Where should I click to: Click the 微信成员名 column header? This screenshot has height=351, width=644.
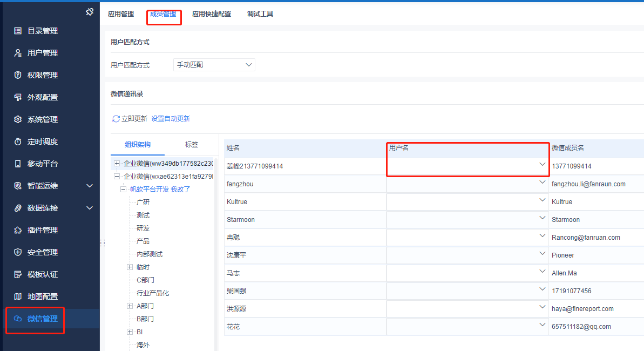pos(567,148)
